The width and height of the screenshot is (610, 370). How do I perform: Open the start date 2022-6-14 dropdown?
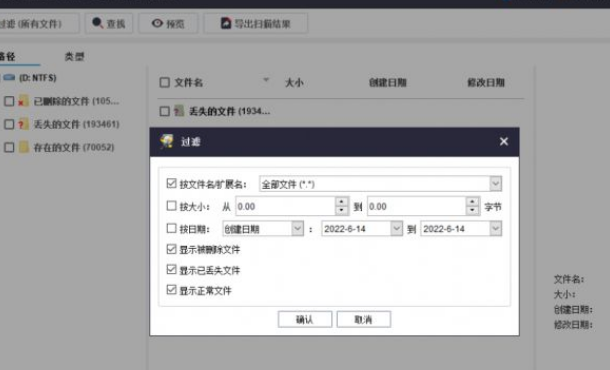(396, 228)
